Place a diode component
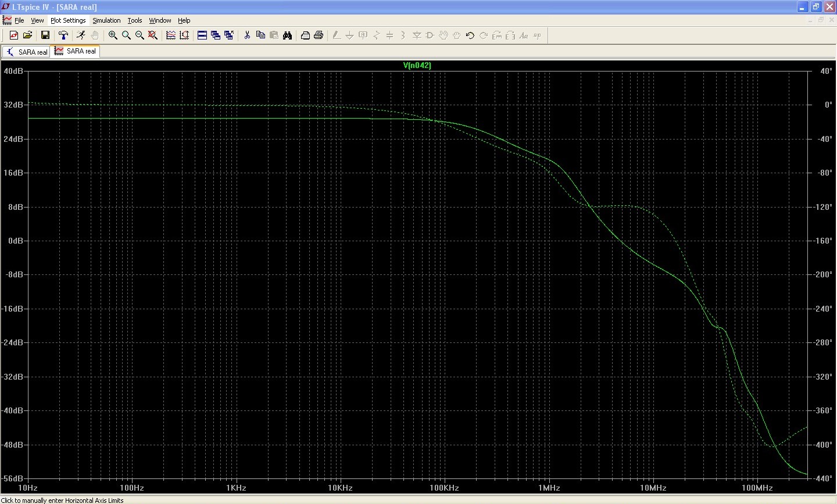 (x=417, y=35)
